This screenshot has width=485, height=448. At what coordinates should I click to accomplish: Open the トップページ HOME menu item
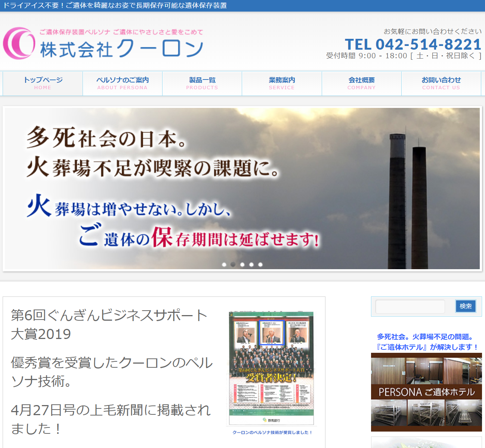pos(43,83)
